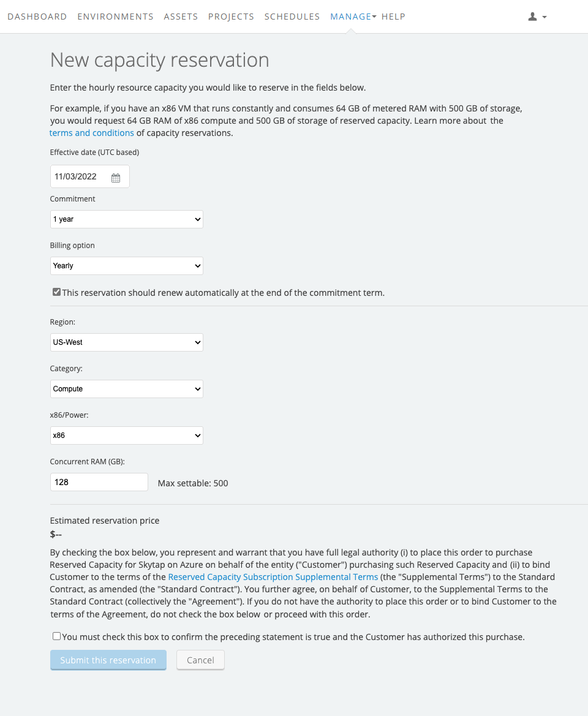The width and height of the screenshot is (588, 716).
Task: Open the Reserved Capacity Subscription Supplemental Terms
Action: click(x=273, y=576)
